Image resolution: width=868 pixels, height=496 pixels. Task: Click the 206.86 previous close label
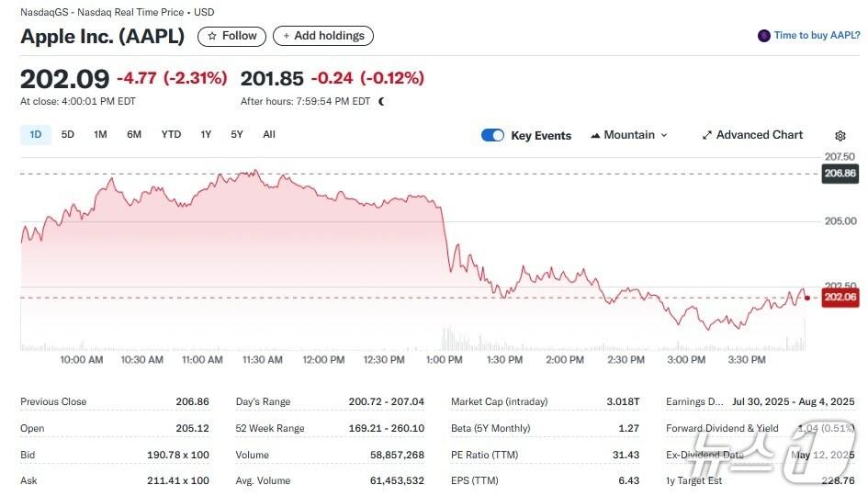click(840, 173)
